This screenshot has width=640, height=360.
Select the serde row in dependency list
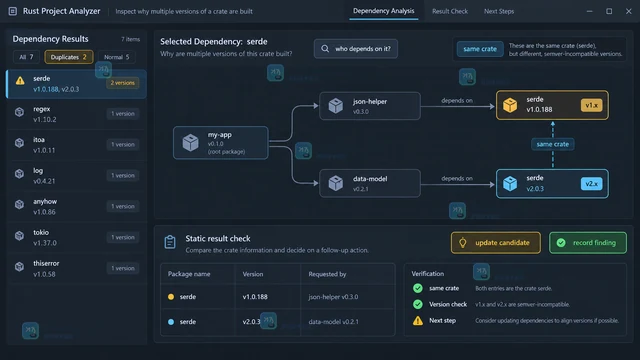coord(76,84)
